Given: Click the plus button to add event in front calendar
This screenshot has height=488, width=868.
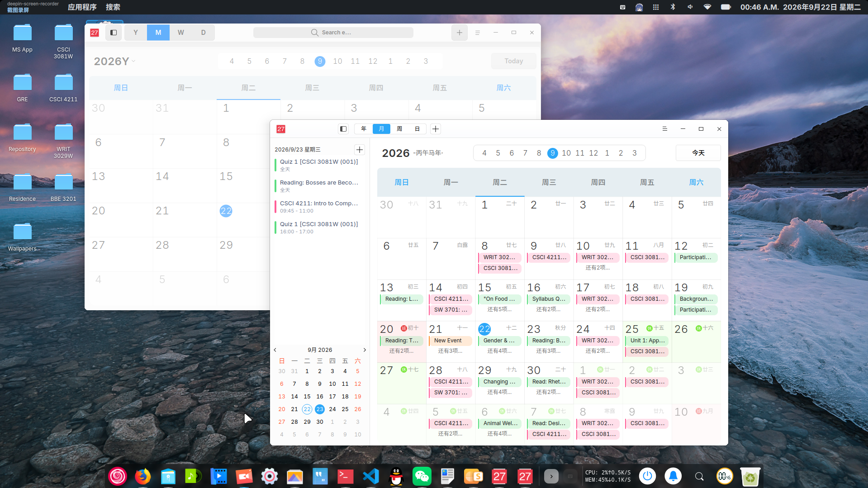Looking at the screenshot, I should [436, 129].
